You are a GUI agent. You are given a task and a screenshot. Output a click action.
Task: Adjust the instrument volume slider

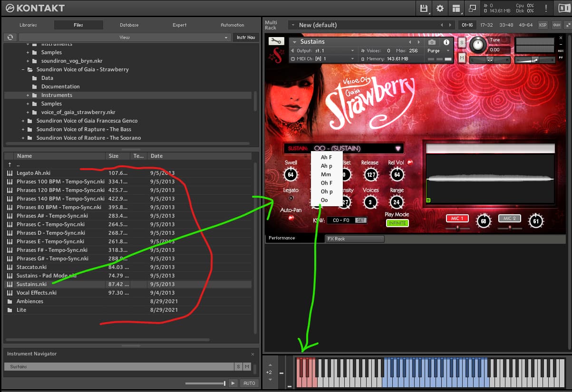pos(534,60)
